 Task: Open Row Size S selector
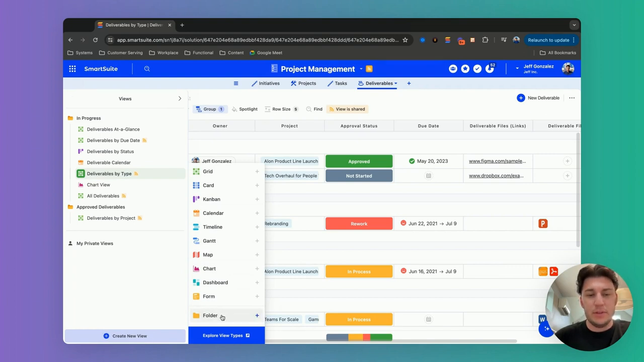coord(281,109)
